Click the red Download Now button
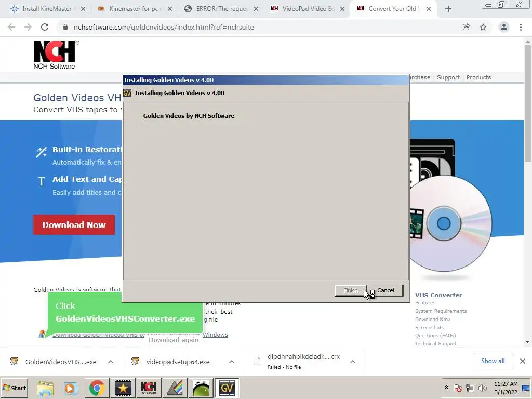 (x=74, y=224)
